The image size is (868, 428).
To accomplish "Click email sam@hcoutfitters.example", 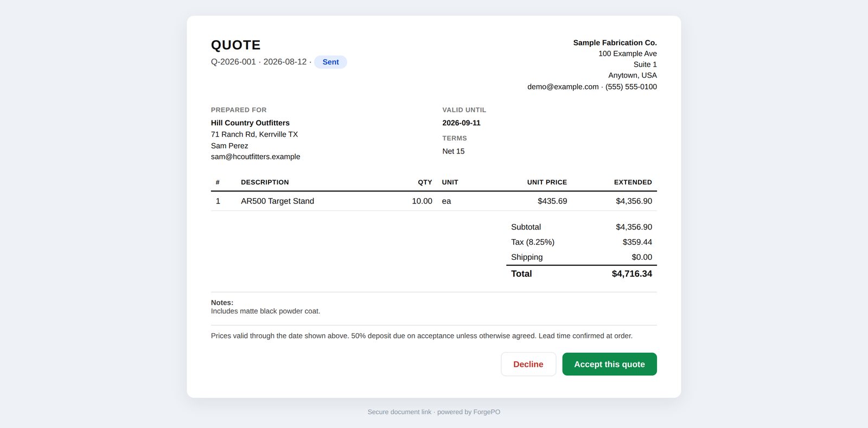I will pos(256,156).
